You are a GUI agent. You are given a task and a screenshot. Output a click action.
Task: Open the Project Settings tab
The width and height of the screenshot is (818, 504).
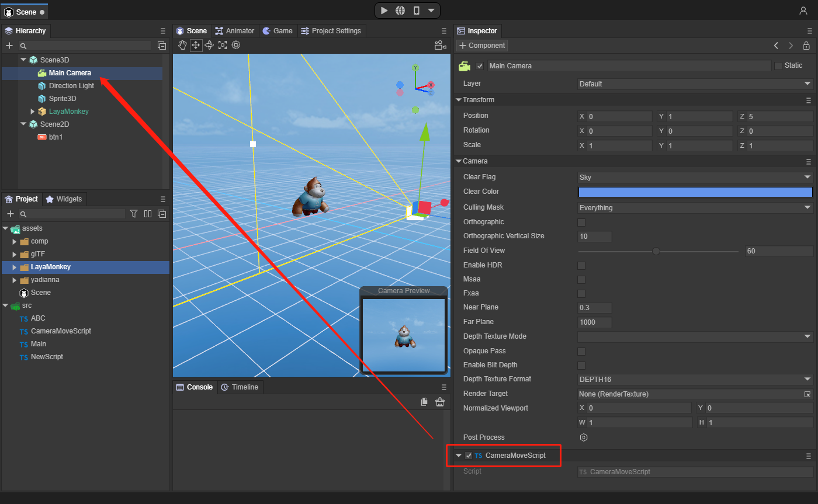(x=331, y=31)
